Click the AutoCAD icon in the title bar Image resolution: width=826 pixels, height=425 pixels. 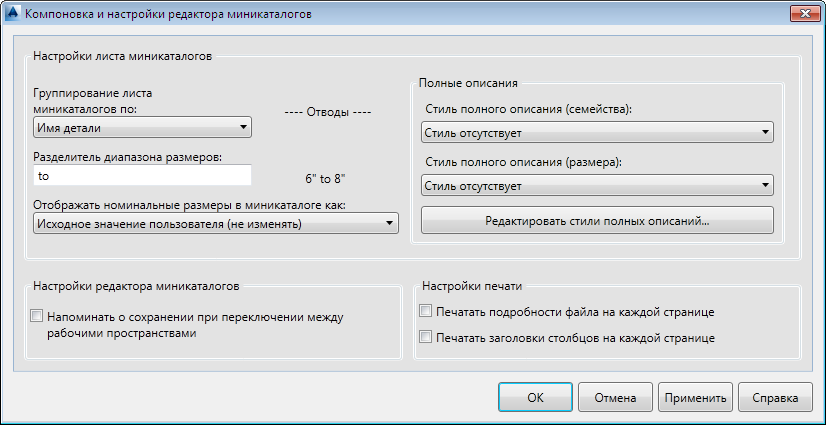tap(12, 15)
